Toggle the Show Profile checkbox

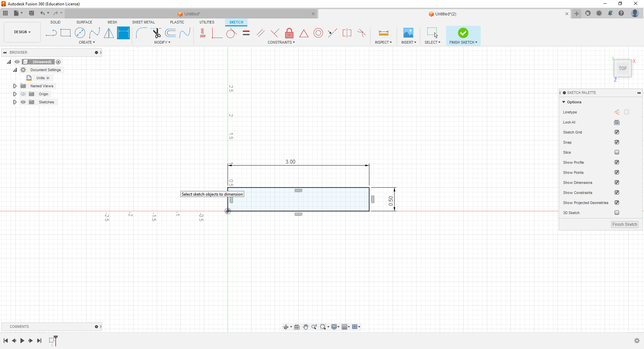pos(617,162)
